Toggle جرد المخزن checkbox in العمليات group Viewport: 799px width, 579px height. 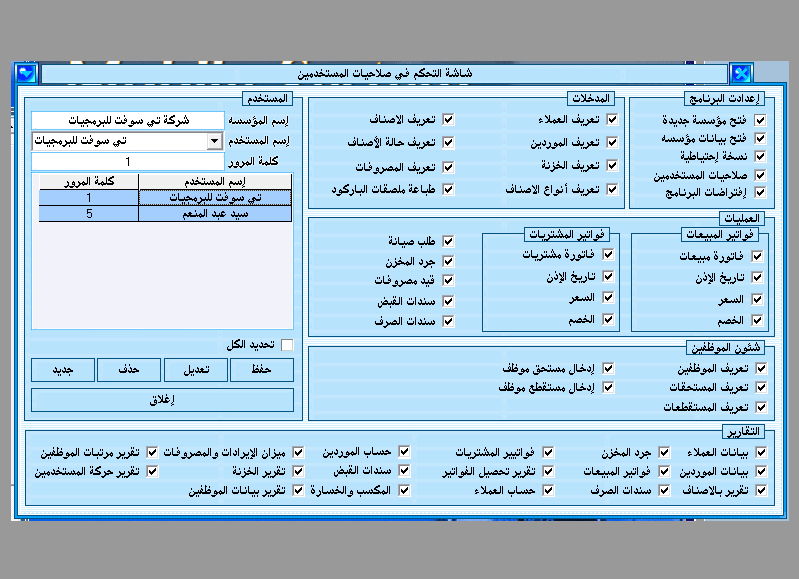448,261
